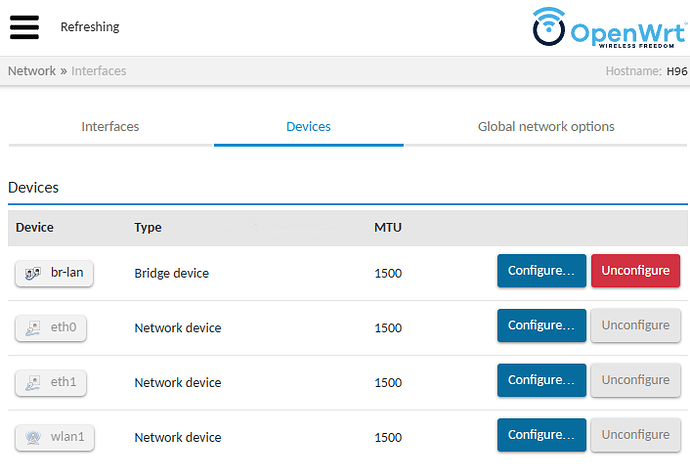690x476 pixels.
Task: Click the br-lan bridge device icon
Action: pyautogui.click(x=33, y=274)
